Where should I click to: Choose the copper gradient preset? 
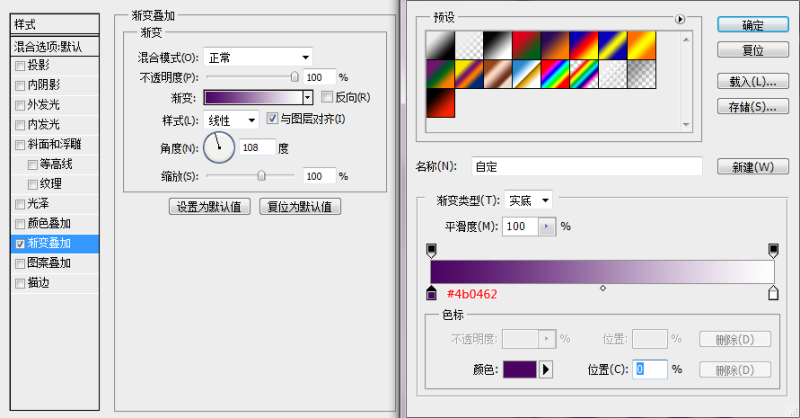click(497, 73)
